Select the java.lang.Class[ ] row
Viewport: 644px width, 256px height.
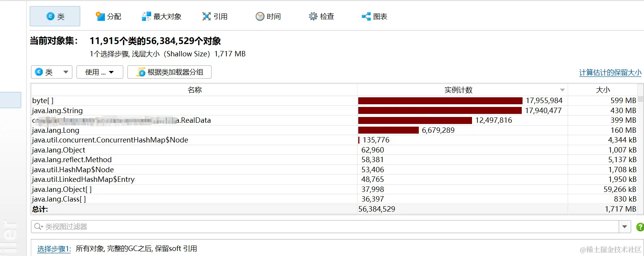pyautogui.click(x=334, y=199)
